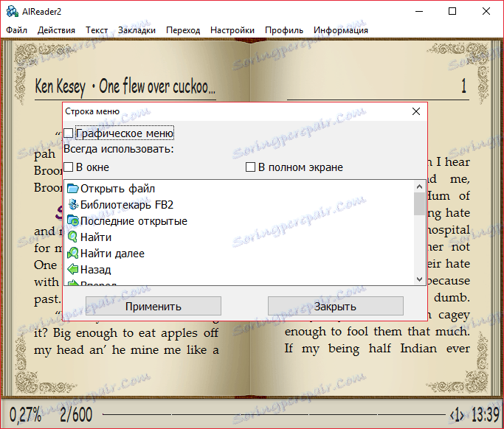Click the <1> indicator in status bar
504x429 pixels.
coord(457,415)
